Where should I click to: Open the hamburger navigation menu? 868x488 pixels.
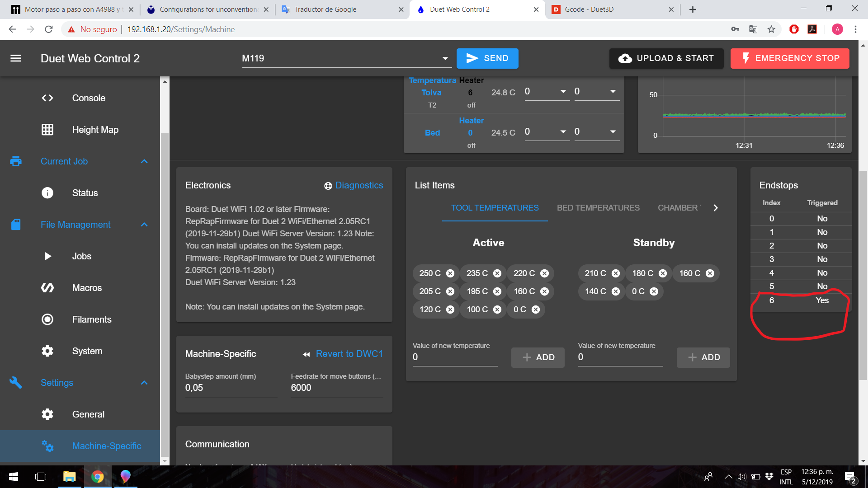tap(16, 58)
